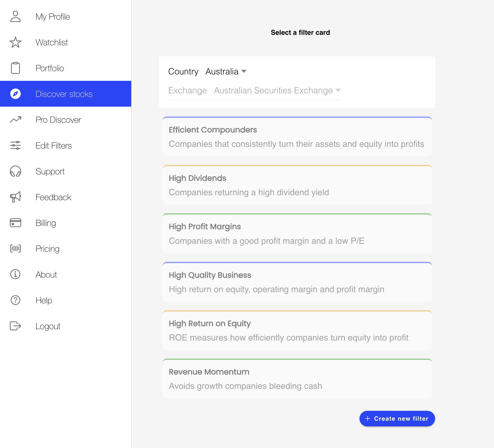Choose the High Dividends filter card
The width and height of the screenshot is (494, 448).
(x=297, y=185)
